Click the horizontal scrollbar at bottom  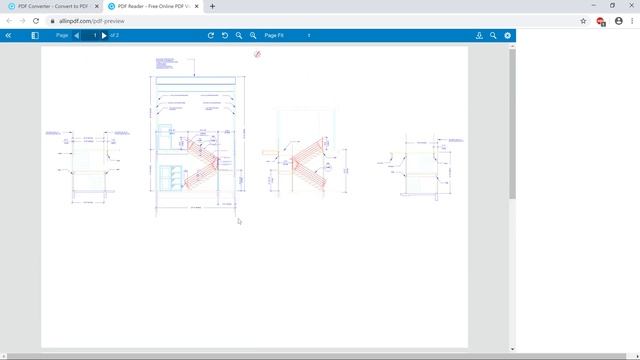317,356
